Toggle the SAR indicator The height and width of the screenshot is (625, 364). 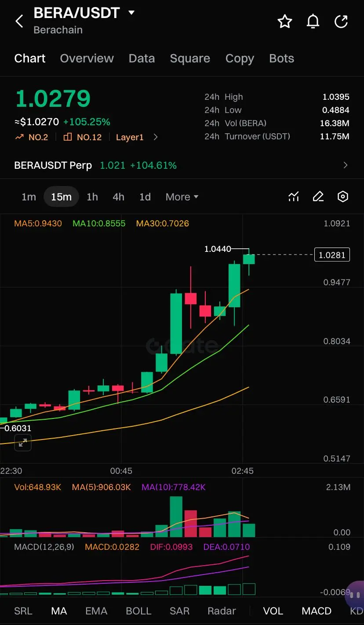[x=180, y=611]
